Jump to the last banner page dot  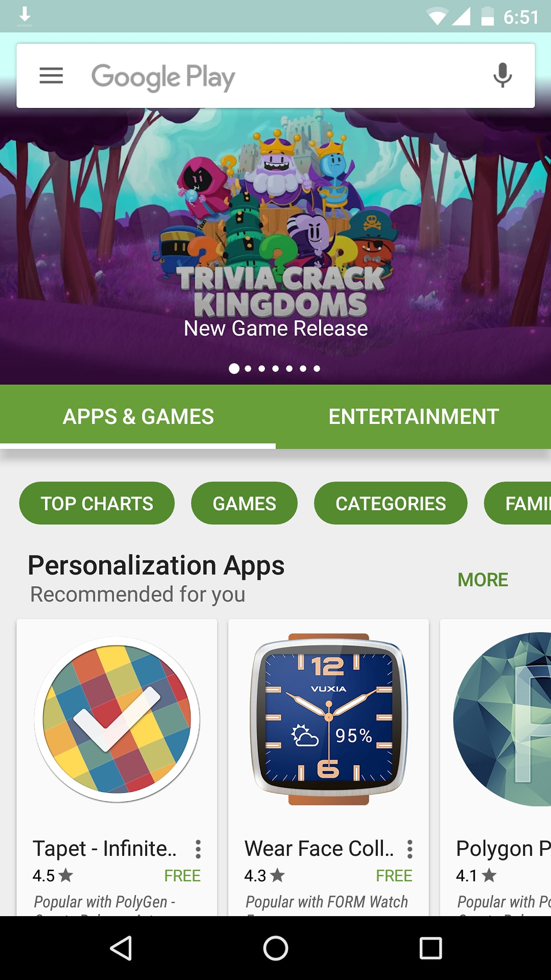click(x=317, y=368)
